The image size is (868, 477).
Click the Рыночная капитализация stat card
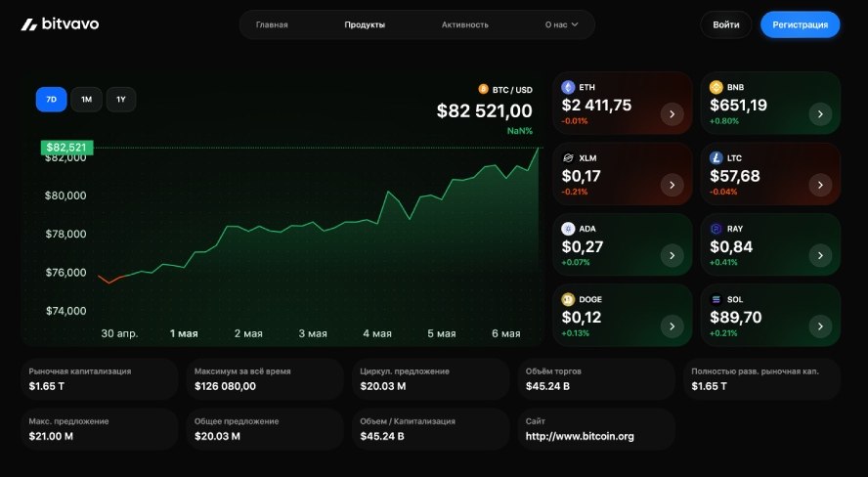pos(99,379)
